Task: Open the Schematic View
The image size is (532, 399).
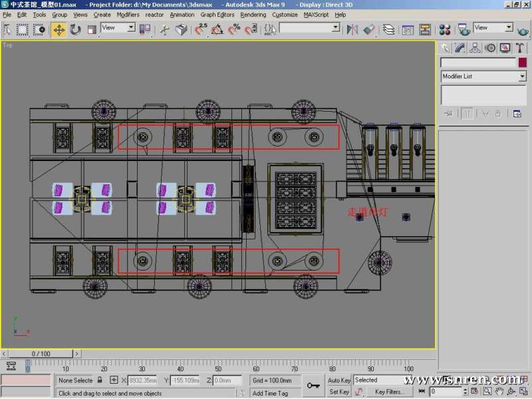Action: coord(425,30)
